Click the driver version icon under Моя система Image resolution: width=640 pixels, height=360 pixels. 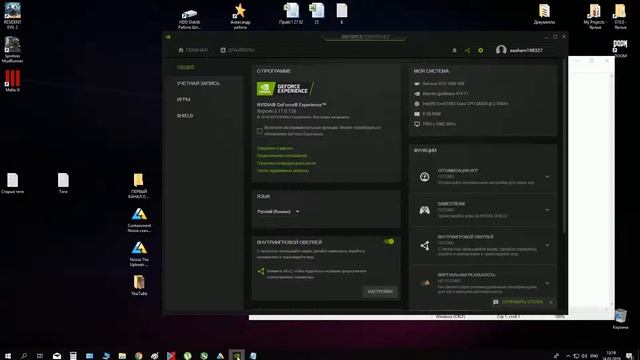click(x=417, y=93)
